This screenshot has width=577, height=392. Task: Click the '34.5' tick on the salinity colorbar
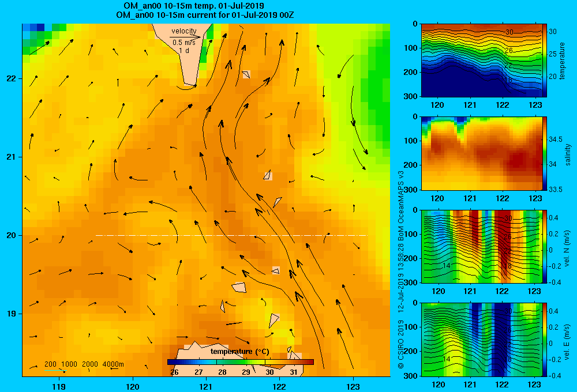[x=556, y=140]
